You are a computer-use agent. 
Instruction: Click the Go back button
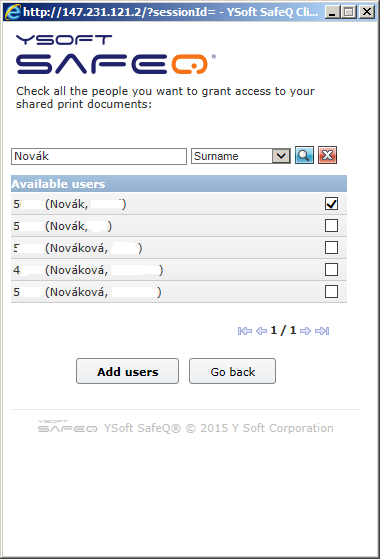pyautogui.click(x=232, y=371)
